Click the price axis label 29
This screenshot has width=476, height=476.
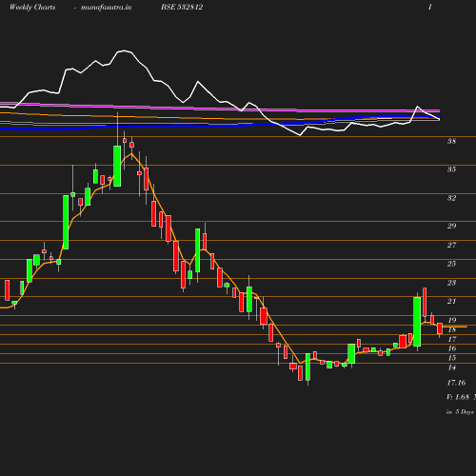click(451, 226)
